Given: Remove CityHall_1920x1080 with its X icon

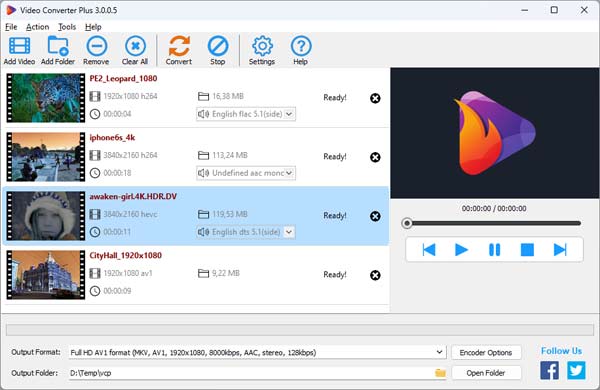Looking at the screenshot, I should tap(375, 275).
